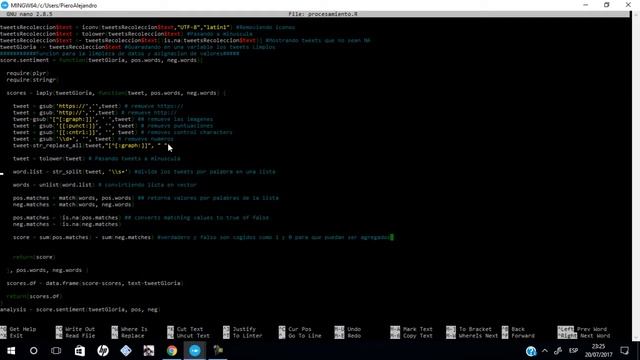Open the Action Center notifications icon

[624, 351]
